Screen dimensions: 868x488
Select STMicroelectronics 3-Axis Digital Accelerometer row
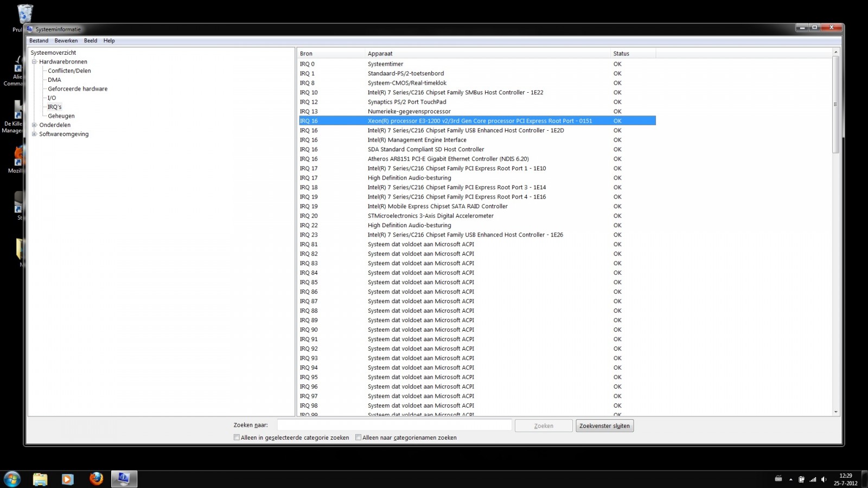tap(477, 216)
